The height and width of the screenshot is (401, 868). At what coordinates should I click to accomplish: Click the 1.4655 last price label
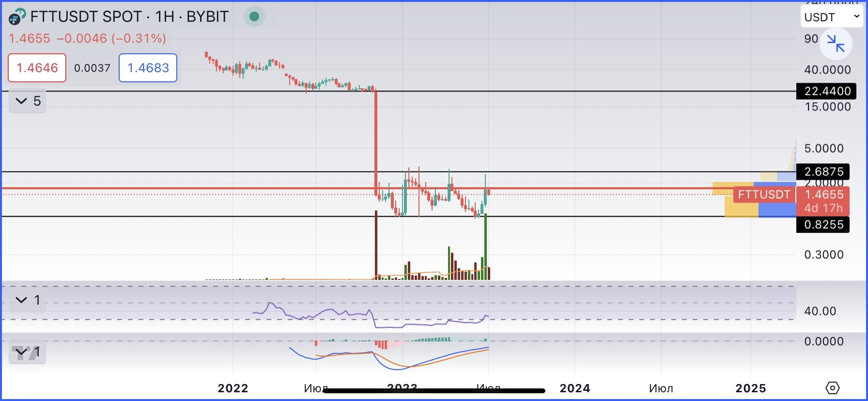824,195
